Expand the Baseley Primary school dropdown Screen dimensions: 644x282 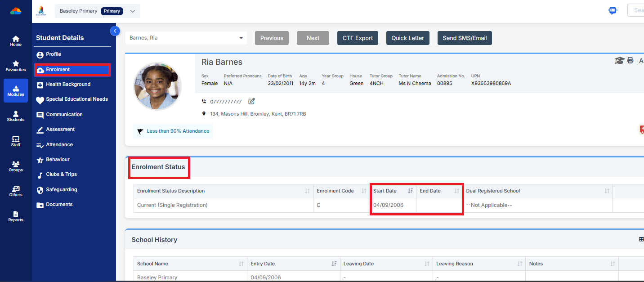132,11
